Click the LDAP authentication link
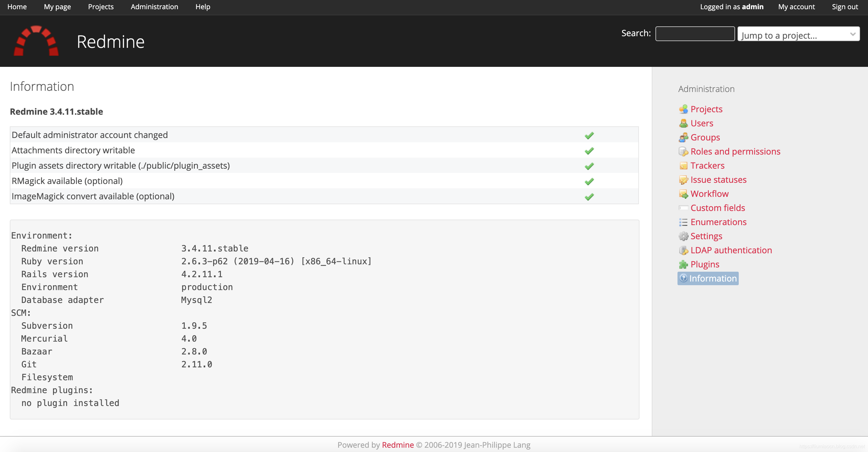Image resolution: width=868 pixels, height=452 pixels. tap(731, 250)
